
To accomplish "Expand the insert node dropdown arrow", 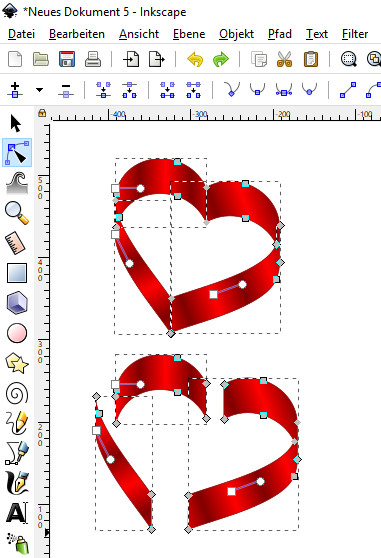I will click(x=39, y=90).
